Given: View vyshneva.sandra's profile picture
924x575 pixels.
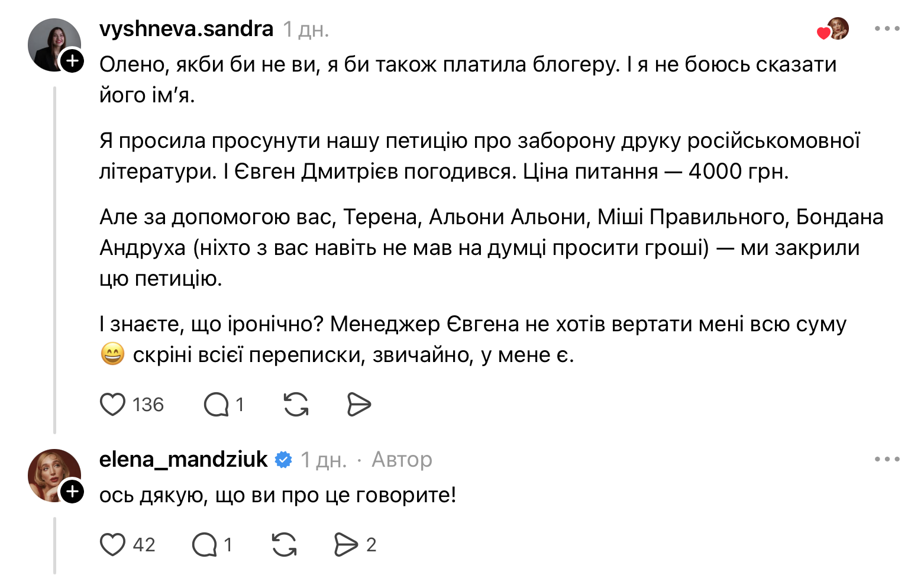Looking at the screenshot, I should 52,43.
